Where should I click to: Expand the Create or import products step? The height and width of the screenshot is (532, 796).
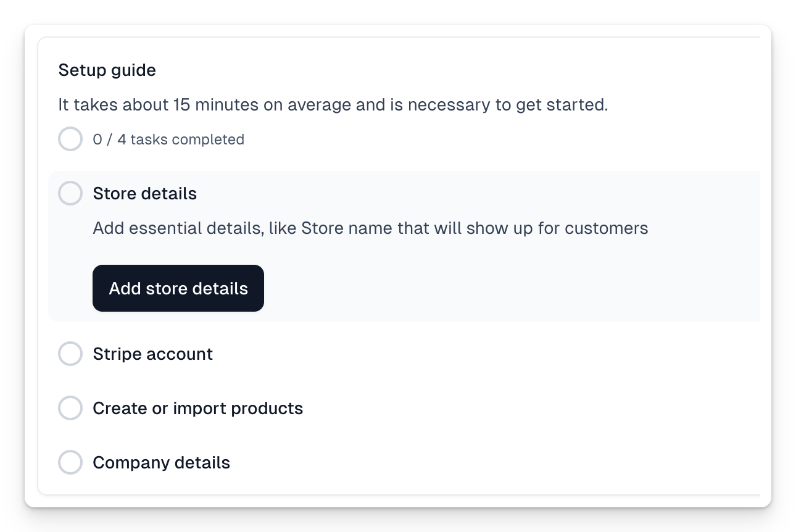(x=198, y=408)
